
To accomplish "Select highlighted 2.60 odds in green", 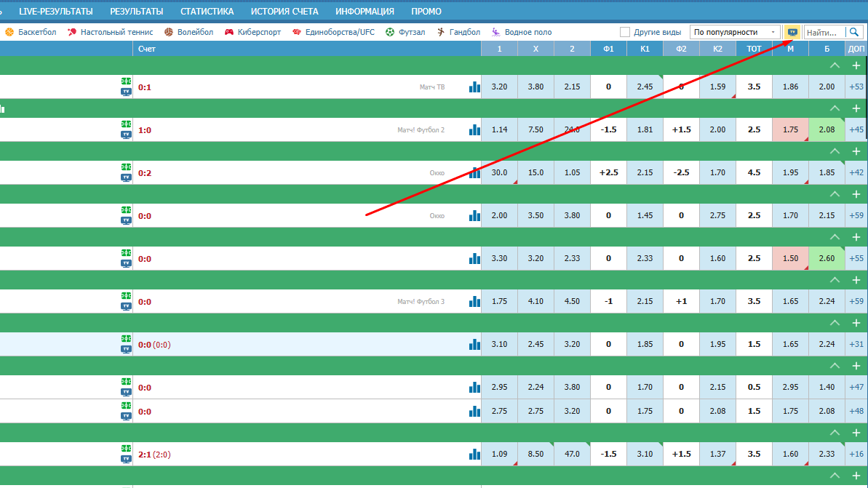I will [x=827, y=258].
